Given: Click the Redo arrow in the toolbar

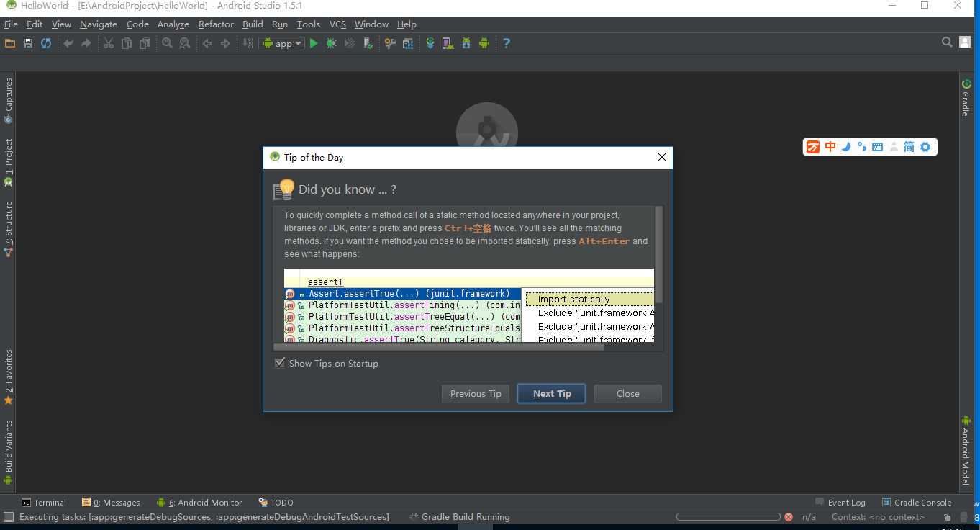Looking at the screenshot, I should (86, 43).
